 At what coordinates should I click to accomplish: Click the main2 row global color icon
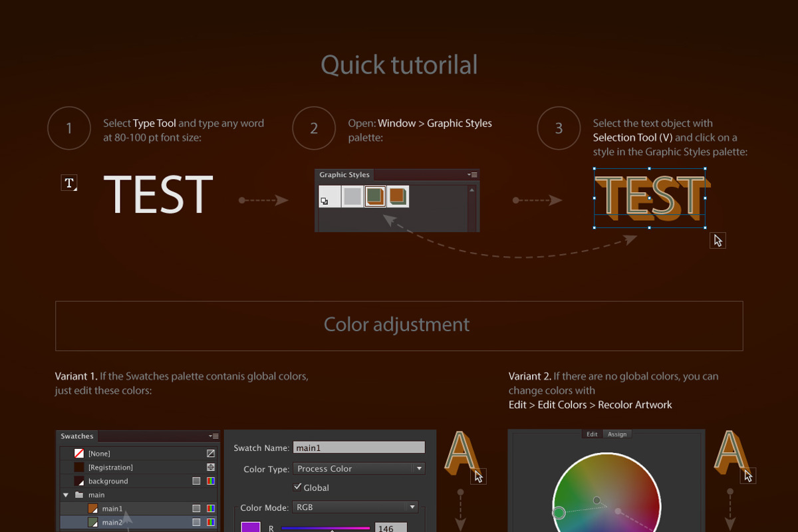coord(196,523)
